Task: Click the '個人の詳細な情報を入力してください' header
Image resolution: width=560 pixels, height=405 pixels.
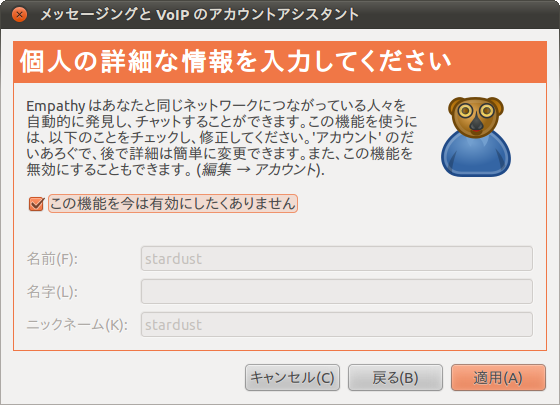Action: 236,62
